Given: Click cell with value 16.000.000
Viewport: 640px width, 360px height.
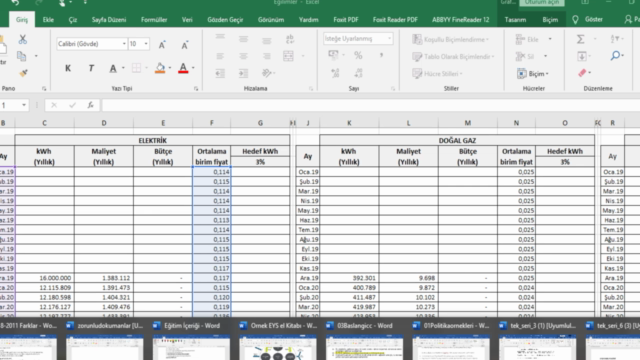Looking at the screenshot, I should coord(44,278).
